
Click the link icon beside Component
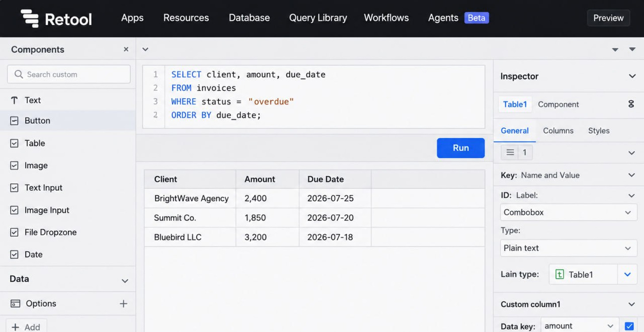pyautogui.click(x=631, y=104)
